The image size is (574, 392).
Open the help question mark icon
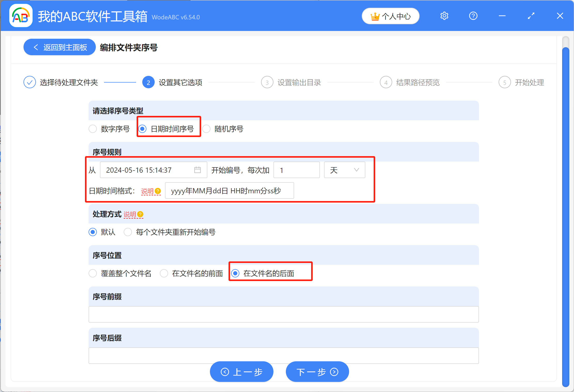473,15
